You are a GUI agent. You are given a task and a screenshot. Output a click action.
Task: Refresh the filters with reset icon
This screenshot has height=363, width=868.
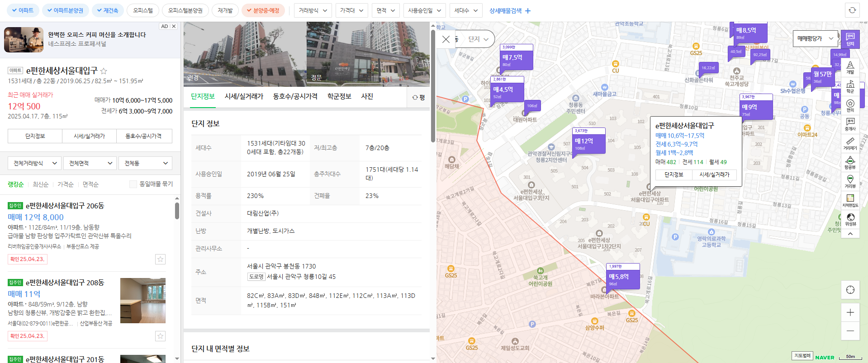click(852, 10)
